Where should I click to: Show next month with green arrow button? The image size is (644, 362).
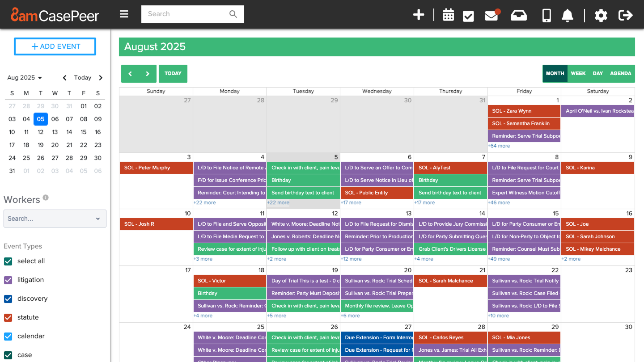tap(148, 74)
